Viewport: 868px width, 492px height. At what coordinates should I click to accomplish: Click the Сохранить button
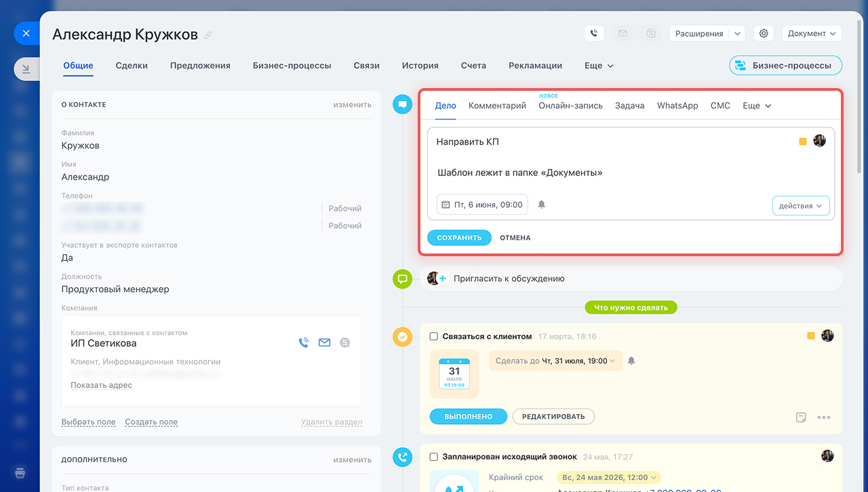click(x=459, y=238)
